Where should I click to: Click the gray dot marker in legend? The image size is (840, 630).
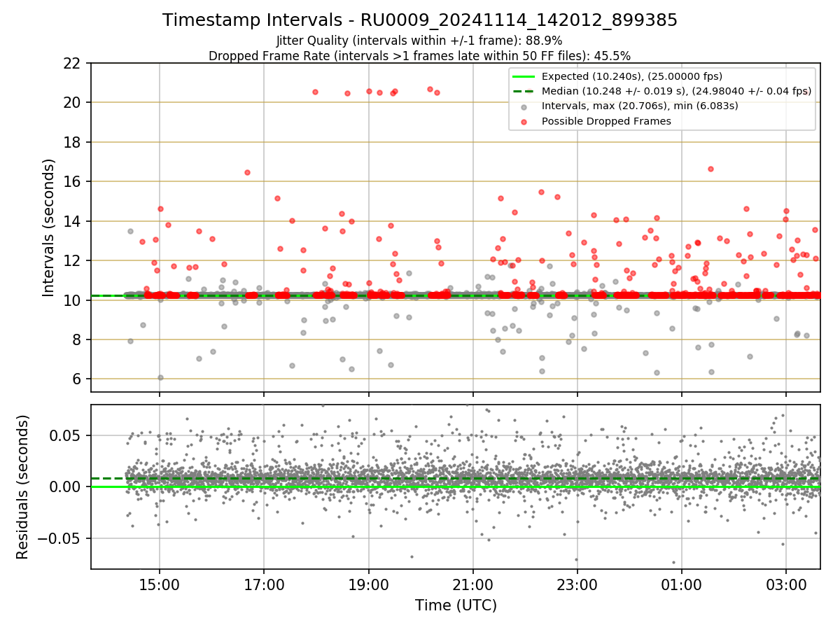pos(524,106)
